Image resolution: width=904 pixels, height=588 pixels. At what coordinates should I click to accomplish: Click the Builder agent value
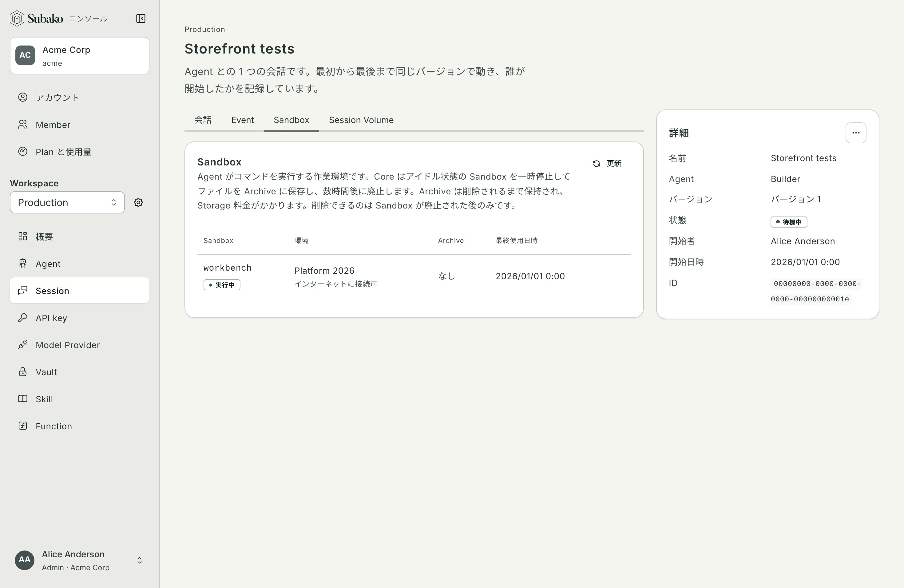785,179
